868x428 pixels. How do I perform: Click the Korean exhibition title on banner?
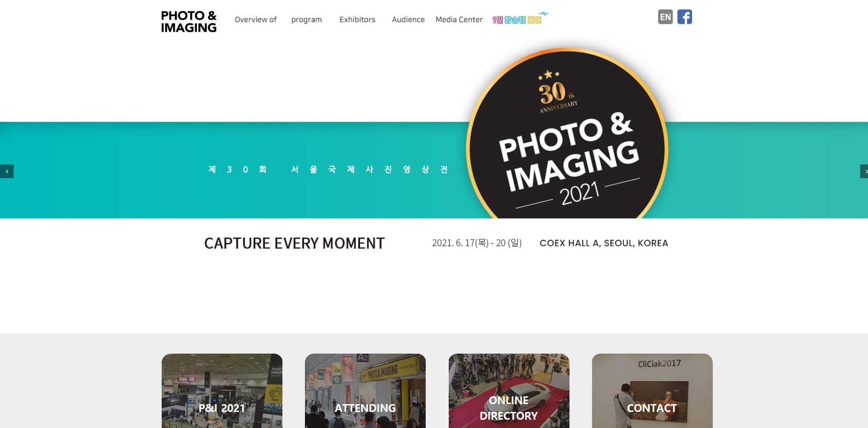(x=328, y=169)
